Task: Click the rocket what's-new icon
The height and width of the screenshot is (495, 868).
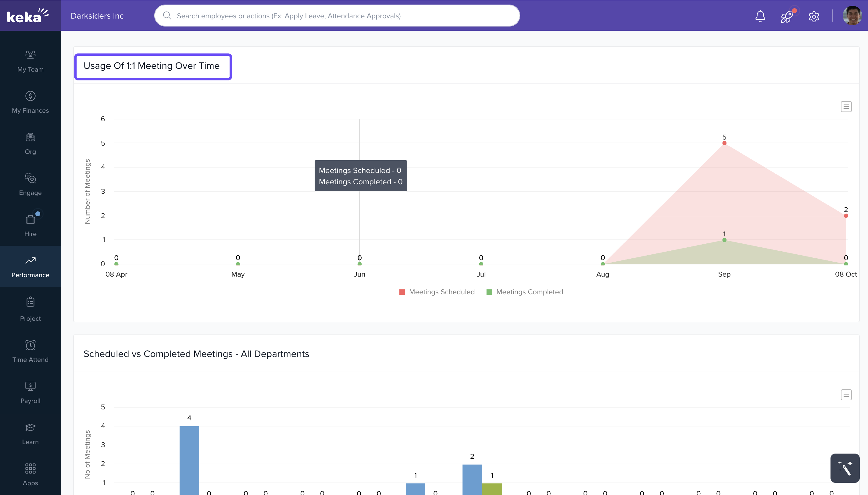Action: pyautogui.click(x=787, y=16)
